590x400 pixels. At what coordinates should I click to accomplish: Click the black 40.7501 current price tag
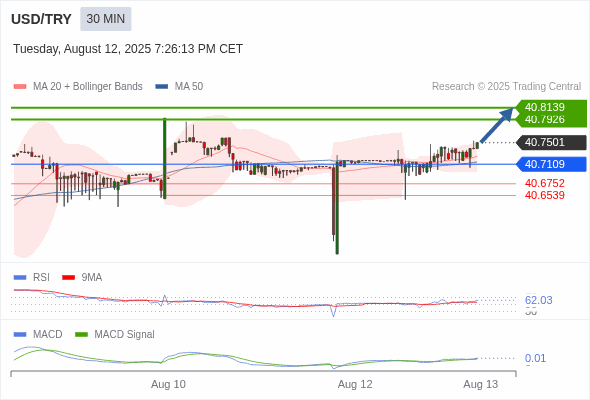[x=551, y=143]
